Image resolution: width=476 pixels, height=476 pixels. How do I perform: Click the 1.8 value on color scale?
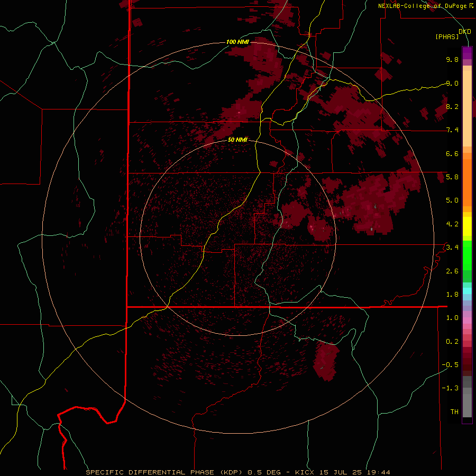pos(452,295)
